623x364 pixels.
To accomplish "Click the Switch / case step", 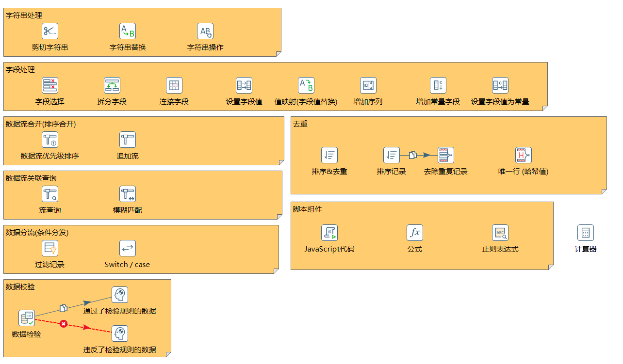I will pos(127,248).
